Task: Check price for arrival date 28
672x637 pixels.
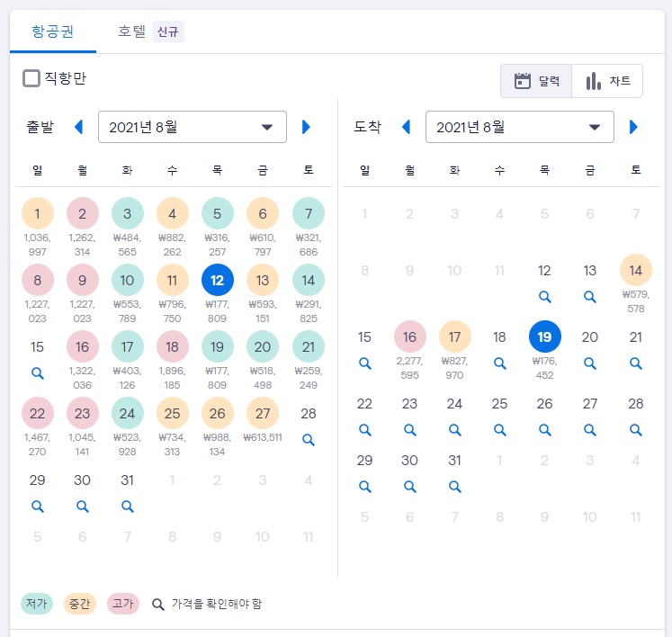Action: pos(636,430)
